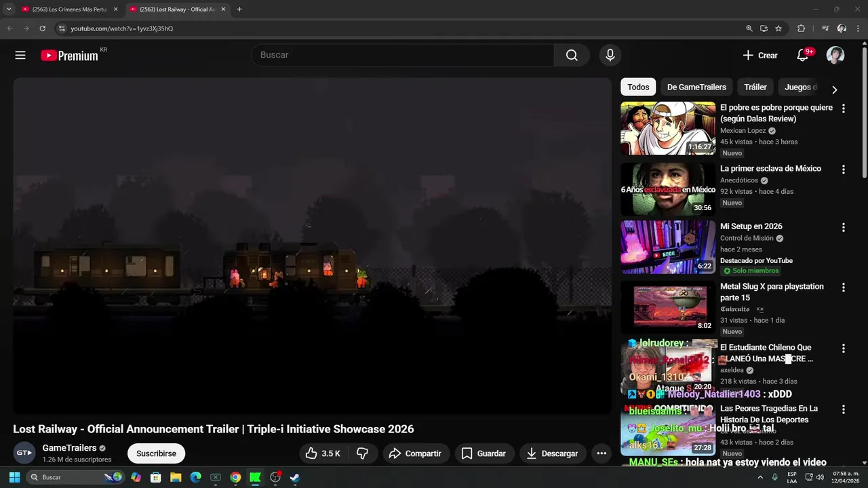Open volume control in system tray

821,477
